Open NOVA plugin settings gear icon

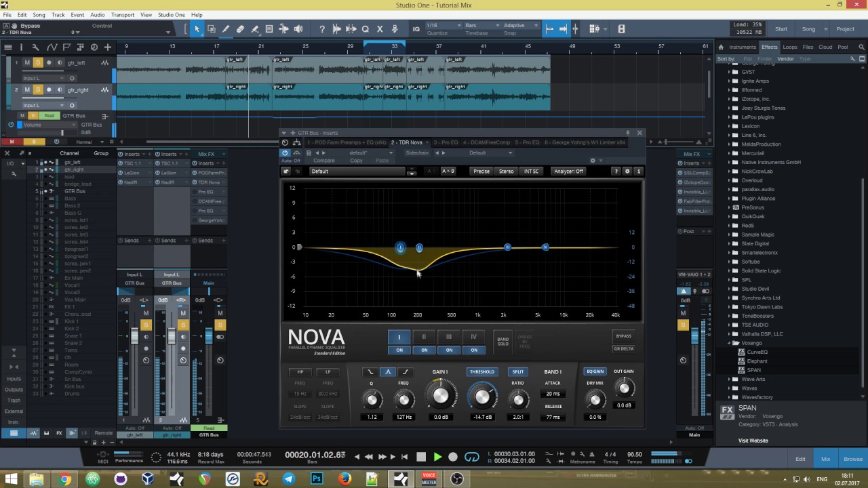[627, 171]
